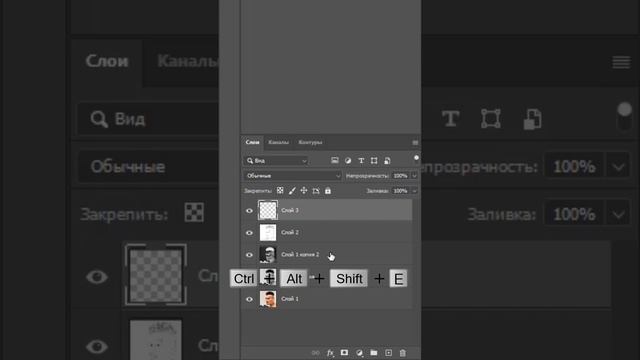Create a new layer icon
The width and height of the screenshot is (640, 360).
388,353
